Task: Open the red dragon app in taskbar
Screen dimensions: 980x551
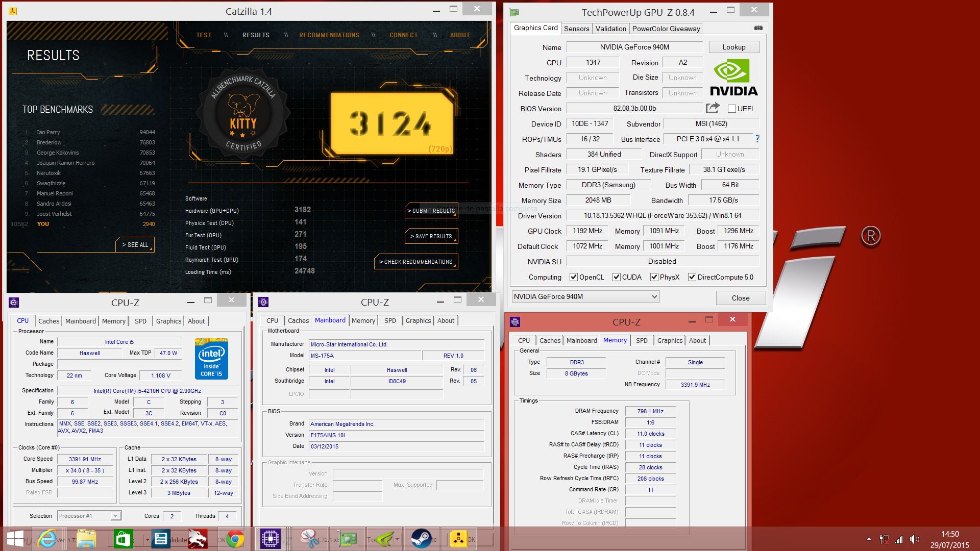Action: (x=198, y=539)
